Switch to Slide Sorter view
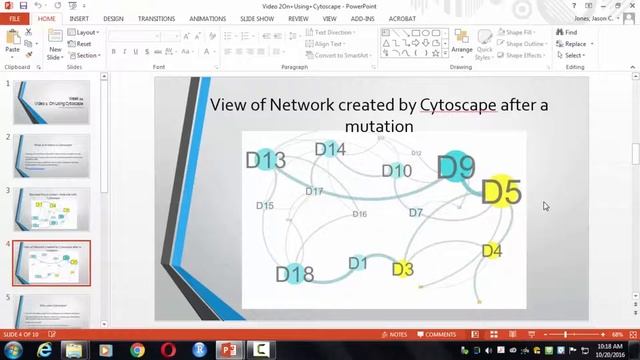Image resolution: width=640 pixels, height=360 pixels. tap(494, 335)
